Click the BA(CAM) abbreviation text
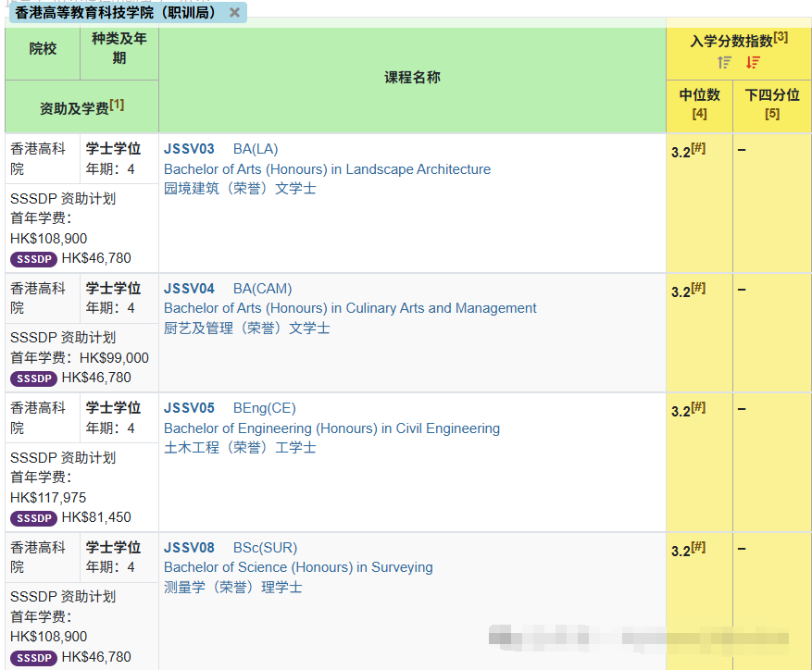This screenshot has height=670, width=812. click(x=263, y=289)
